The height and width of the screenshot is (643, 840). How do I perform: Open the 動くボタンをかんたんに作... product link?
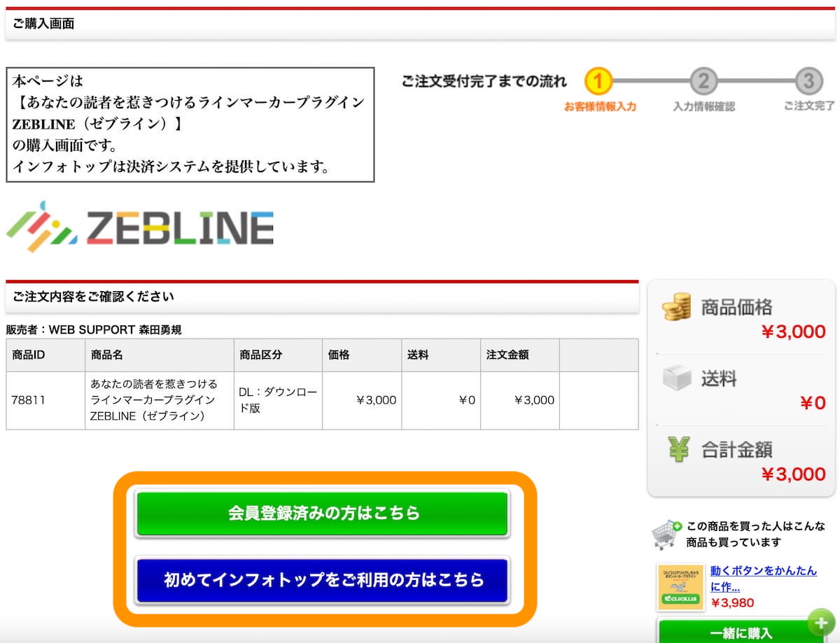pos(763,578)
